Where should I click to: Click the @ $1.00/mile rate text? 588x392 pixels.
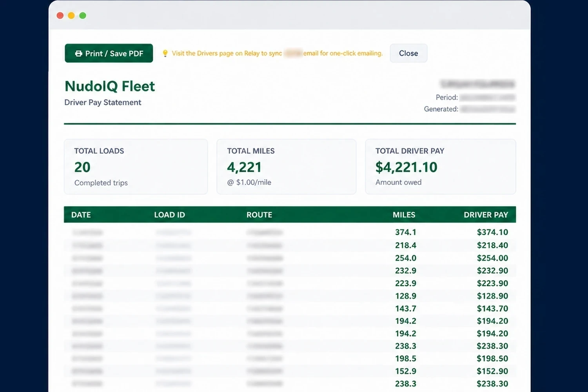(x=249, y=182)
